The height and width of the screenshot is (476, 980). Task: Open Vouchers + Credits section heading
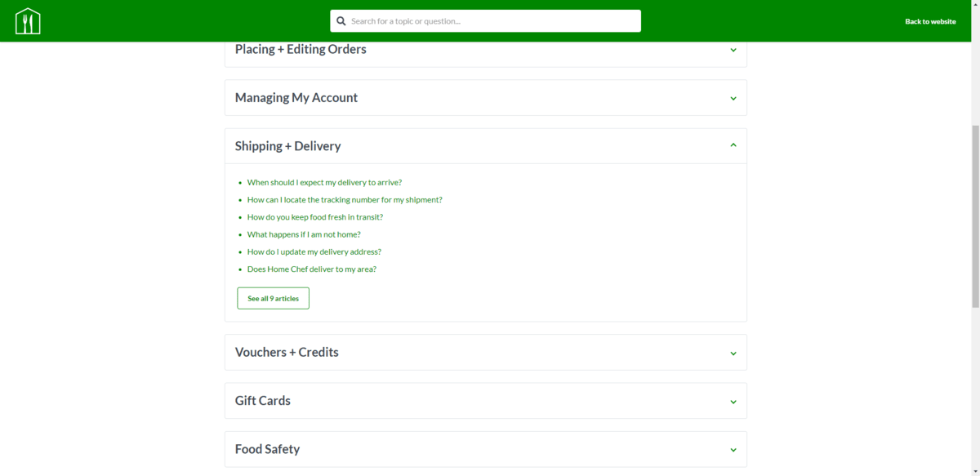pyautogui.click(x=287, y=352)
